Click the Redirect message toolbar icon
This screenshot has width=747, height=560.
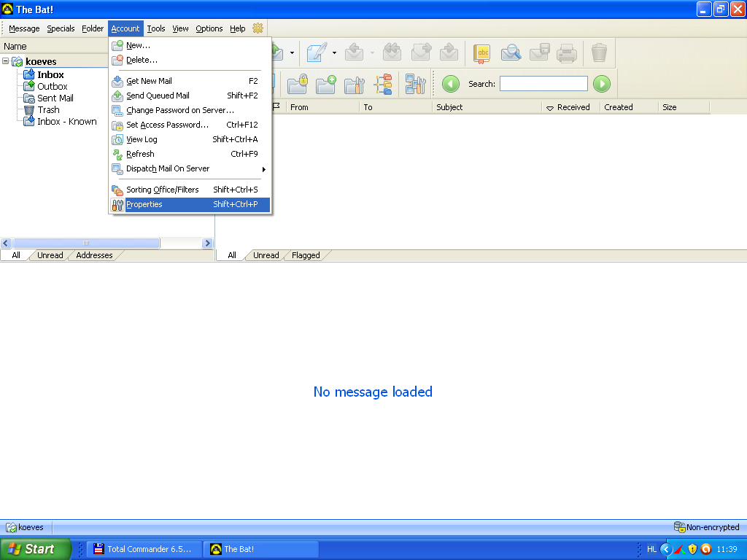click(x=449, y=52)
